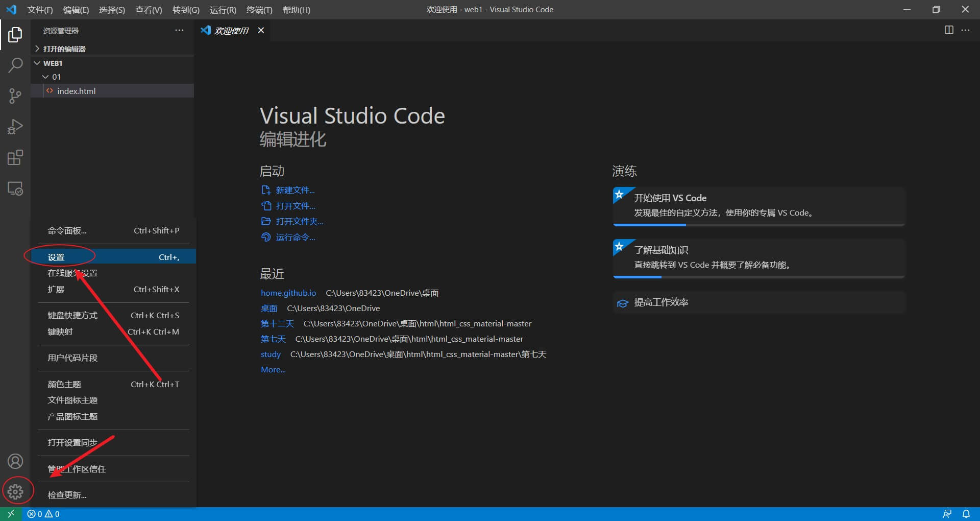Screen dimensions: 980x521
Task: Choose 打开设置同步 menu entry
Action: tap(113, 443)
